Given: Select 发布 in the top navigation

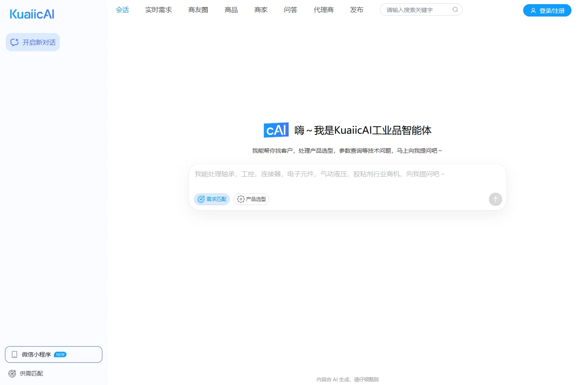Looking at the screenshot, I should 357,9.
